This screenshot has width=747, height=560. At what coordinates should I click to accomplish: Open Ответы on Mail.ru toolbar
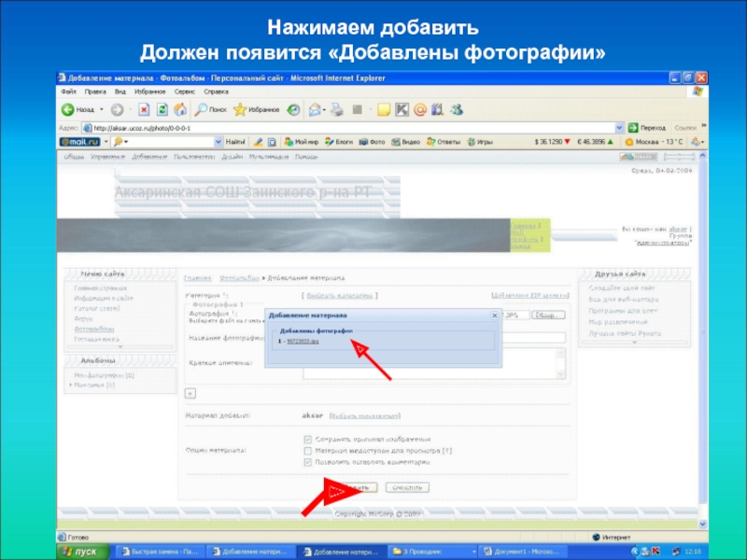click(x=444, y=142)
